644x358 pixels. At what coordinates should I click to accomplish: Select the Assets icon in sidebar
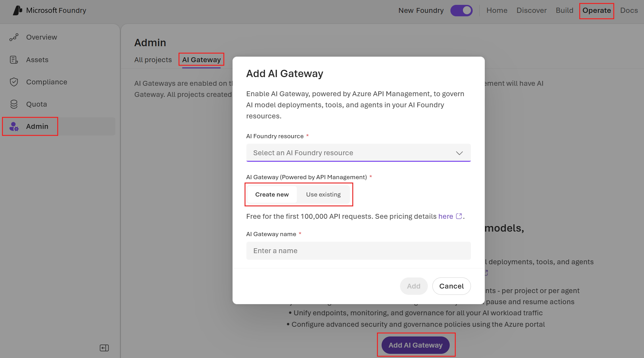click(x=14, y=60)
